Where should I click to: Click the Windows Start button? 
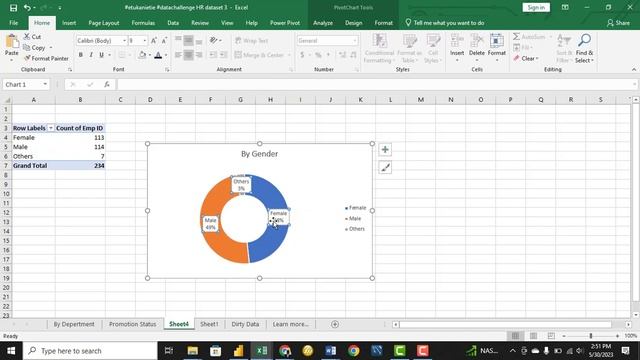[11, 351]
